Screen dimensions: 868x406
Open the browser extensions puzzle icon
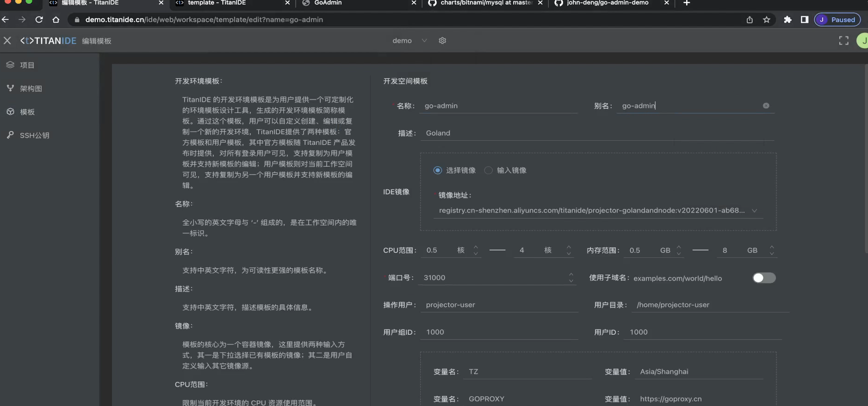coord(787,19)
